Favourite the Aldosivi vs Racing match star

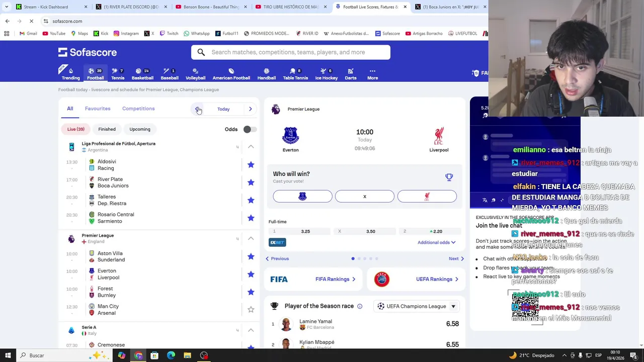tap(251, 164)
